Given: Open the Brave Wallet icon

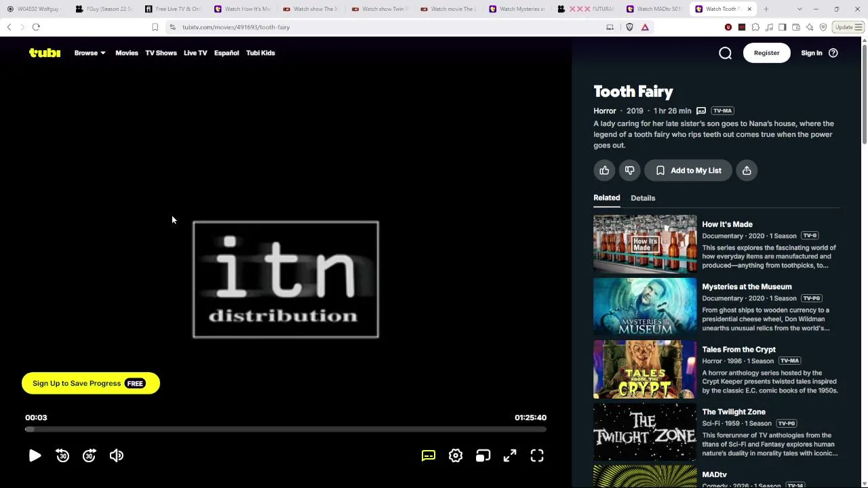Looking at the screenshot, I should tap(796, 27).
